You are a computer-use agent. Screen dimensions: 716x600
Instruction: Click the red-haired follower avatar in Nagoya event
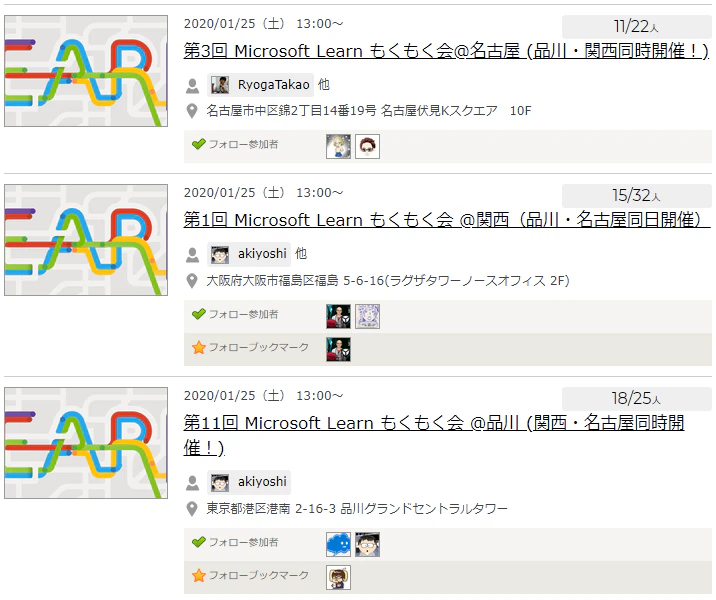(x=368, y=146)
